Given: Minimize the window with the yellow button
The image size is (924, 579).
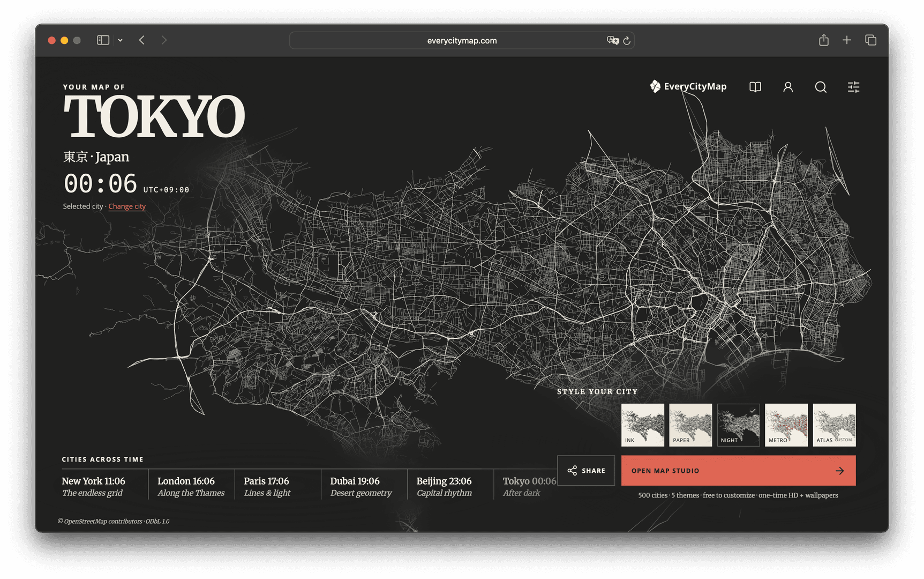Looking at the screenshot, I should tap(64, 40).
